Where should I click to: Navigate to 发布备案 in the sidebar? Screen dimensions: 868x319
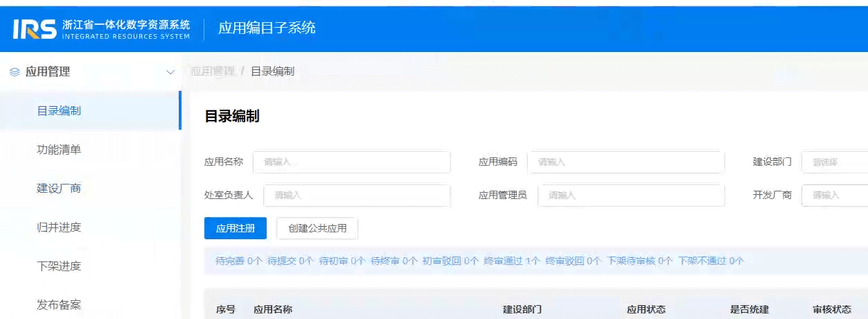pos(59,304)
